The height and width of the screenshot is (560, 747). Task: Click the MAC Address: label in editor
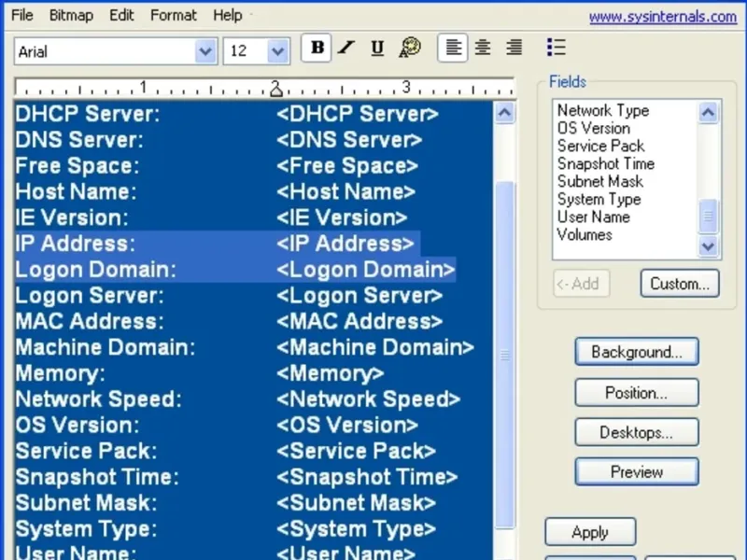click(90, 321)
